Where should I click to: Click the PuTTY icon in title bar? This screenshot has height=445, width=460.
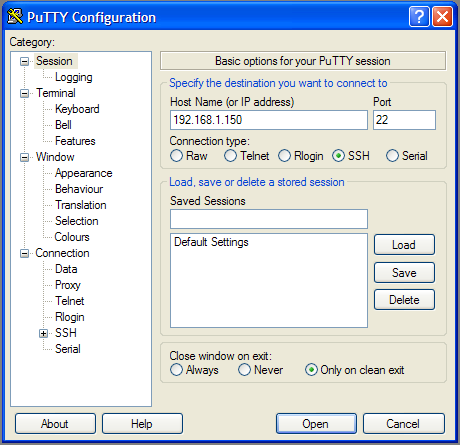point(15,17)
